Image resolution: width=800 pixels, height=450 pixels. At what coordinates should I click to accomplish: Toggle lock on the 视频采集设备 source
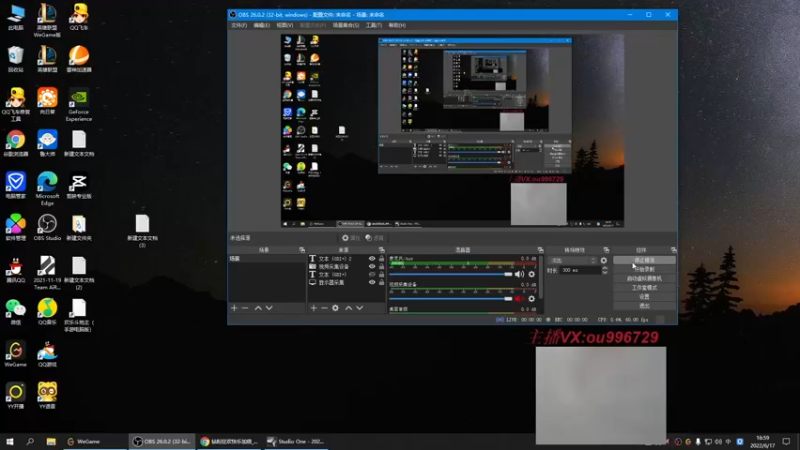pyautogui.click(x=381, y=266)
